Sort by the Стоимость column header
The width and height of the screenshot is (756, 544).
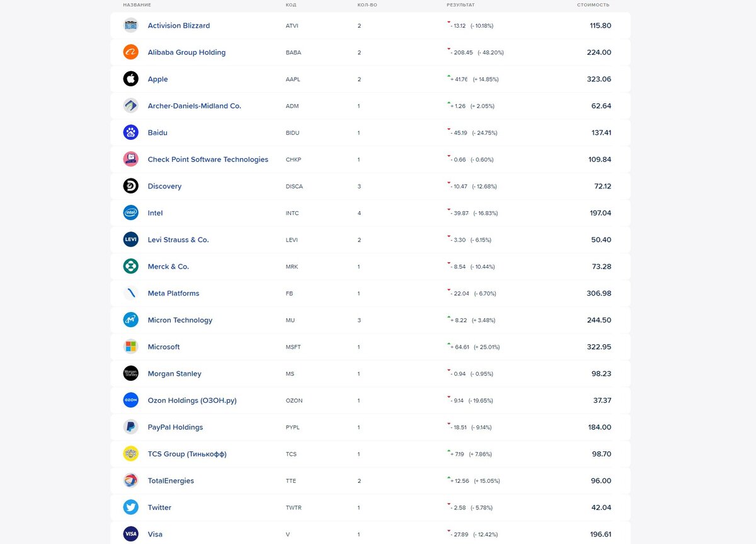pos(593,5)
